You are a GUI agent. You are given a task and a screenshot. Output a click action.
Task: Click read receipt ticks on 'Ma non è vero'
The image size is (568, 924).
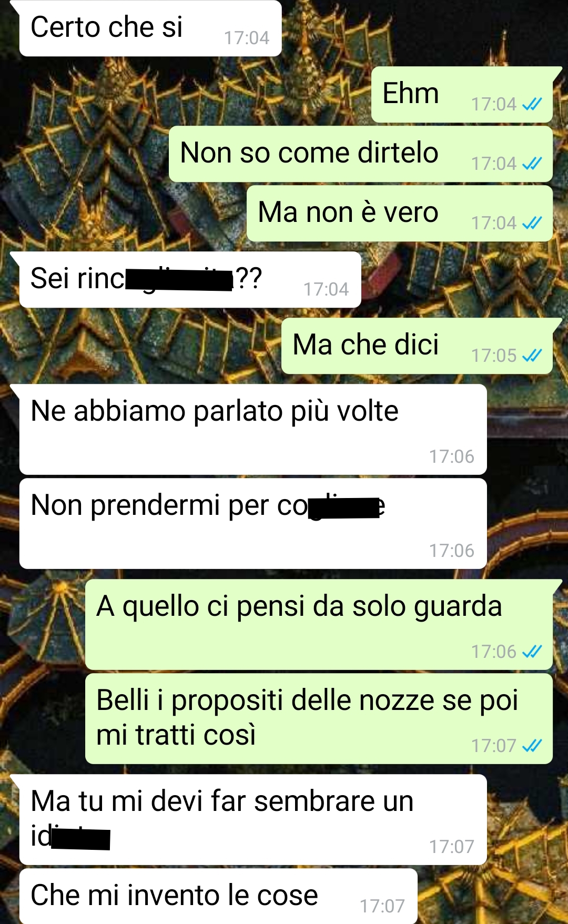[x=532, y=223]
